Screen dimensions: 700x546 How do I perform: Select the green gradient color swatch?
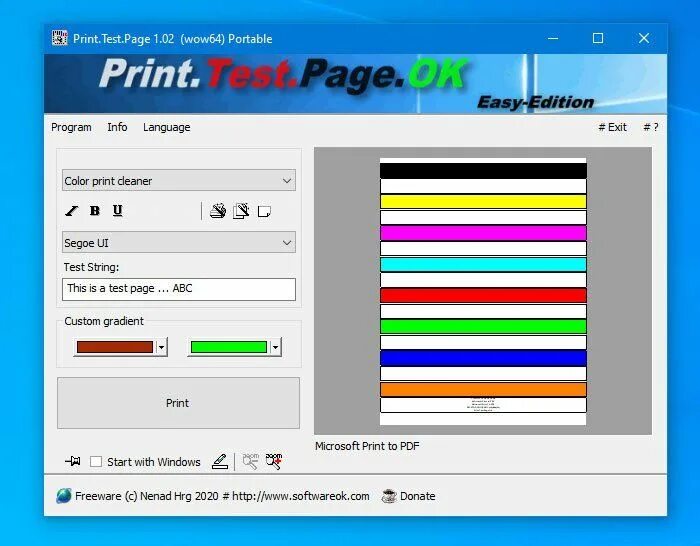pyautogui.click(x=229, y=347)
